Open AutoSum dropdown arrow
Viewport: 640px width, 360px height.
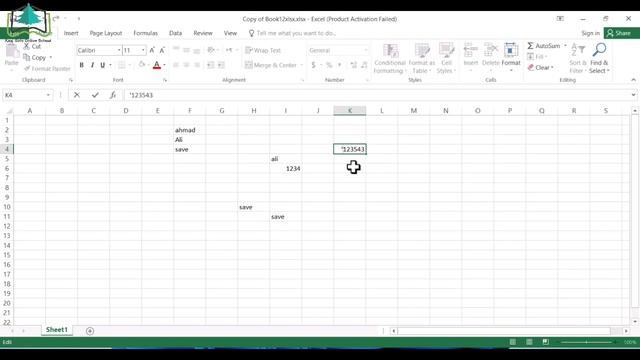[x=565, y=46]
